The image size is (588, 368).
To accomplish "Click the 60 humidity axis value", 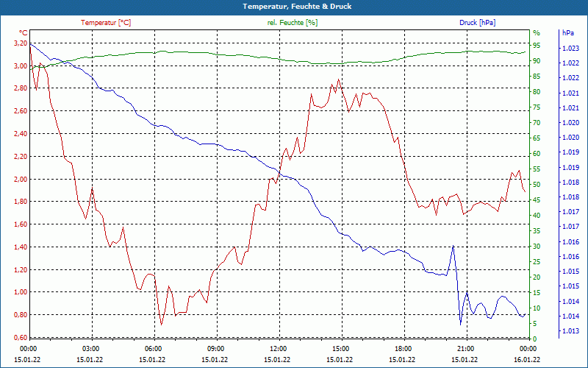I will tap(537, 154).
